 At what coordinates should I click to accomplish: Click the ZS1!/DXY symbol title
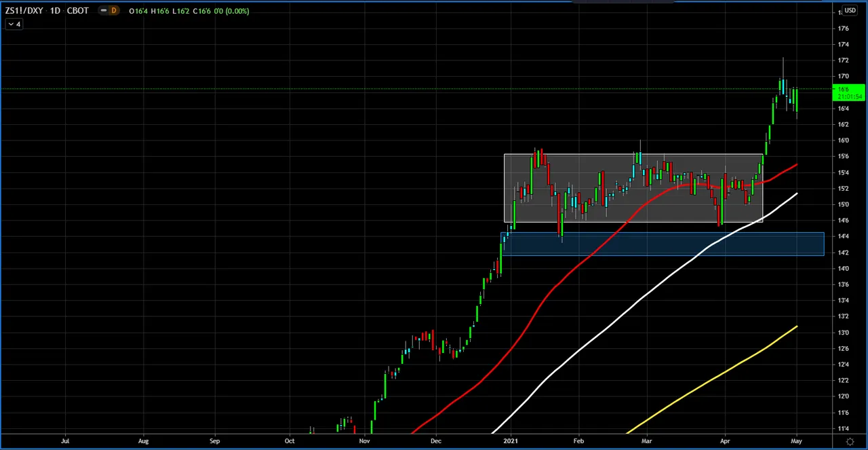[24, 11]
